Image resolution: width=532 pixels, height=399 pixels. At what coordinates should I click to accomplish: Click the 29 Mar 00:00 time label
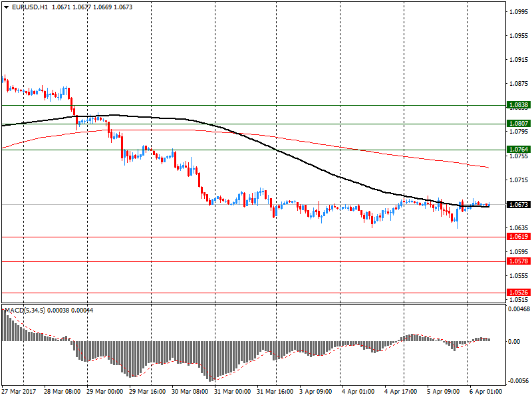[104, 392]
